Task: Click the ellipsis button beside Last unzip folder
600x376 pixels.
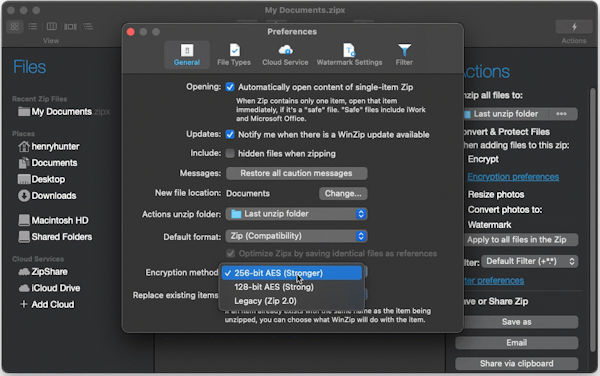Action: coord(562,114)
